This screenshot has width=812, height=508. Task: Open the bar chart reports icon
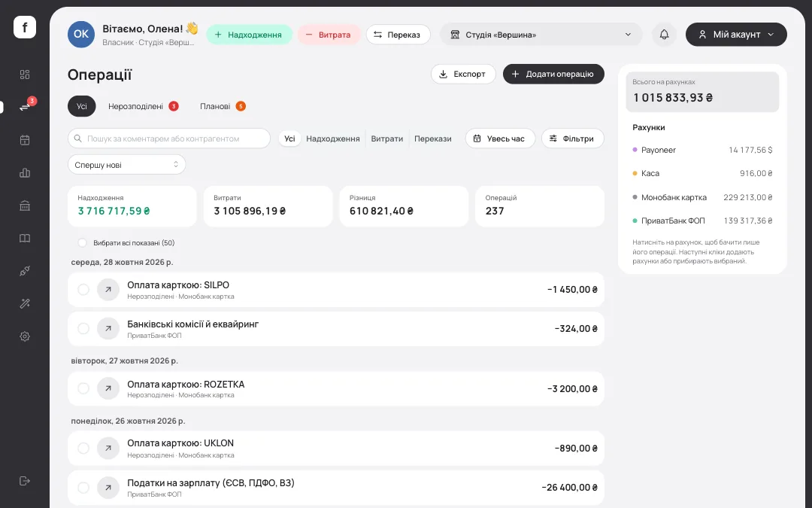tap(24, 172)
